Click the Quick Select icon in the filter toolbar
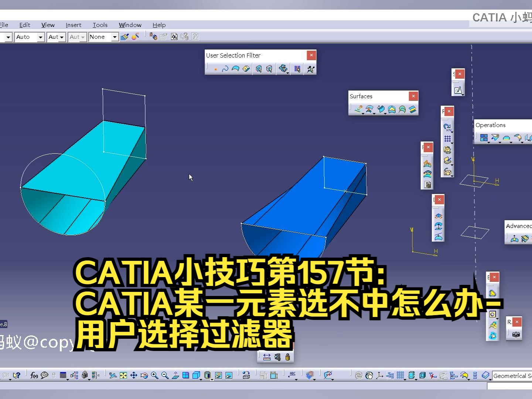The image size is (532, 399). [311, 69]
